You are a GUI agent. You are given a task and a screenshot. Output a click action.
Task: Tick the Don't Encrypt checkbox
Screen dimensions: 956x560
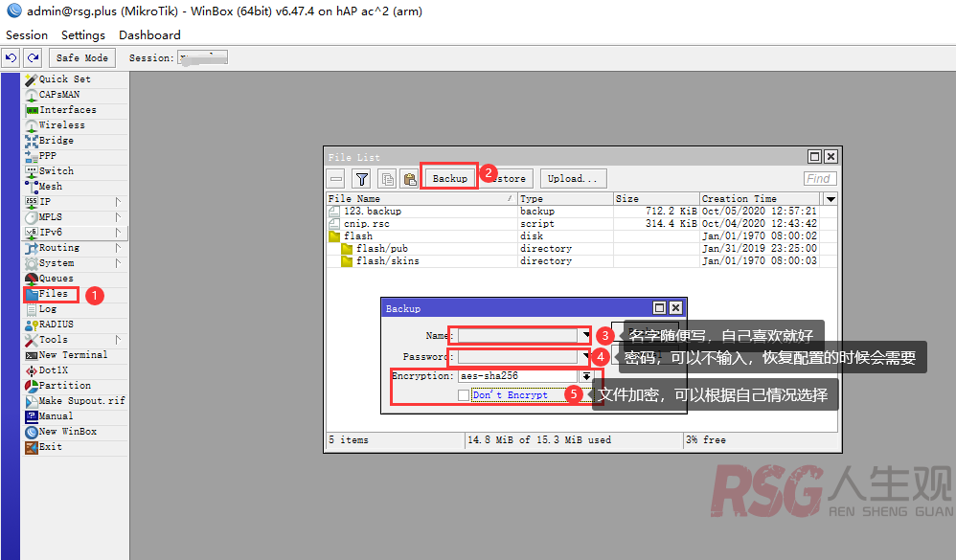pos(464,395)
